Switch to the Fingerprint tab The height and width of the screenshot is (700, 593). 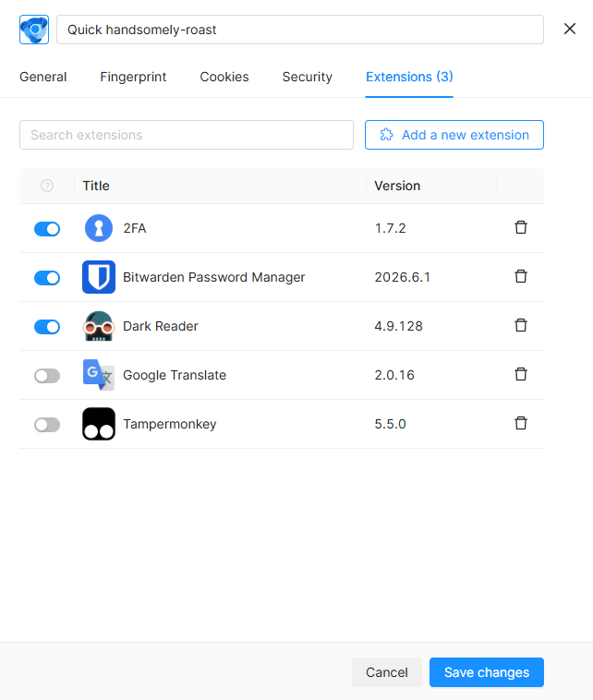[133, 77]
